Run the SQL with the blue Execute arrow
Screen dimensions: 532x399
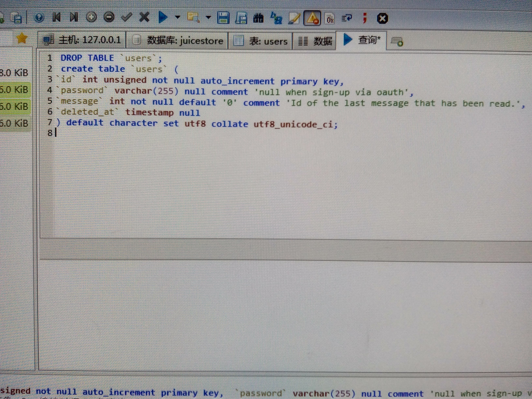coord(163,17)
